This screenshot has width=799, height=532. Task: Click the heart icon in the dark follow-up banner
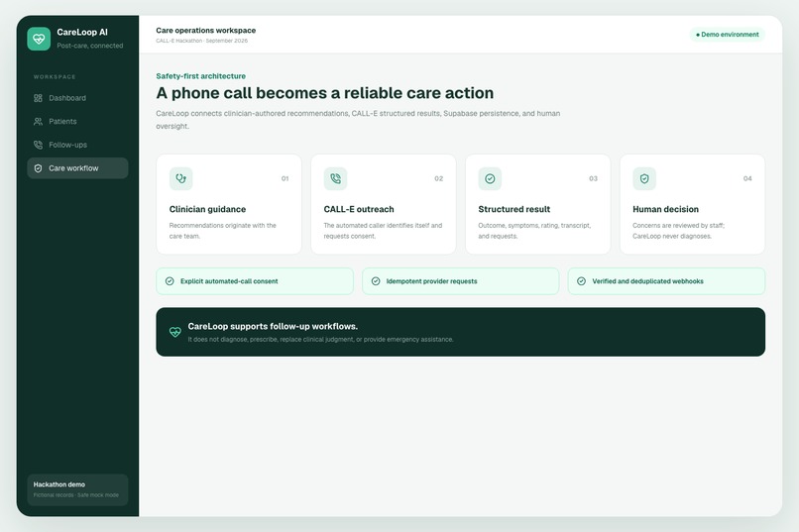[x=174, y=332]
